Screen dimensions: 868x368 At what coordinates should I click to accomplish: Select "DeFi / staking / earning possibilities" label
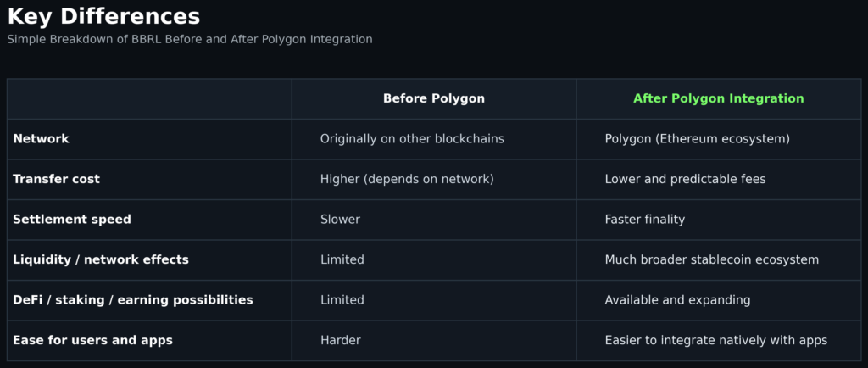pyautogui.click(x=132, y=299)
